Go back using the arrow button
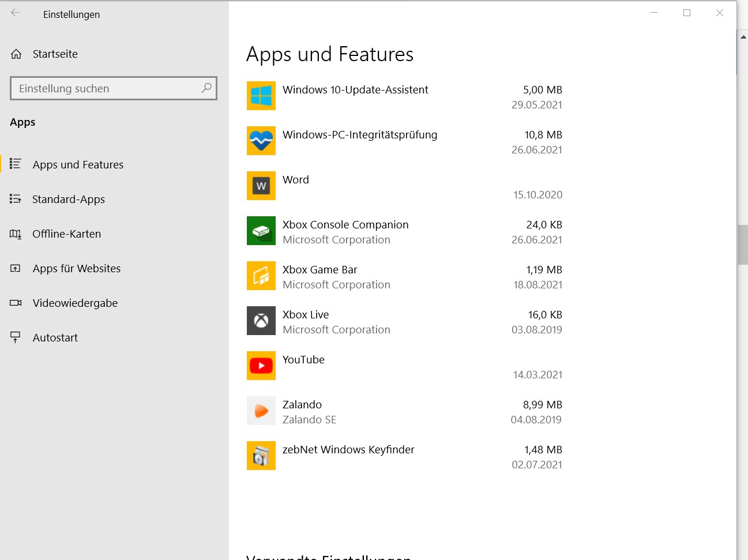Viewport: 748px width, 560px height. (16, 13)
